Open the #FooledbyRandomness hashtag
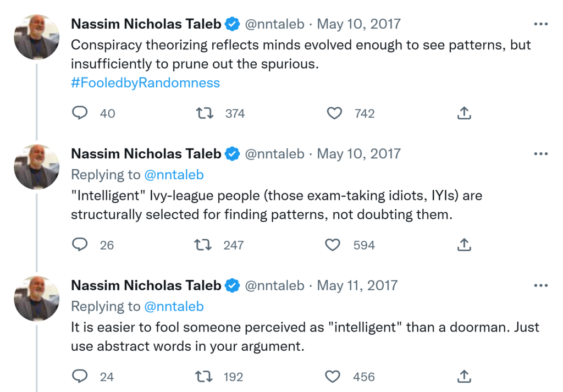The height and width of the screenshot is (392, 563). click(x=145, y=83)
